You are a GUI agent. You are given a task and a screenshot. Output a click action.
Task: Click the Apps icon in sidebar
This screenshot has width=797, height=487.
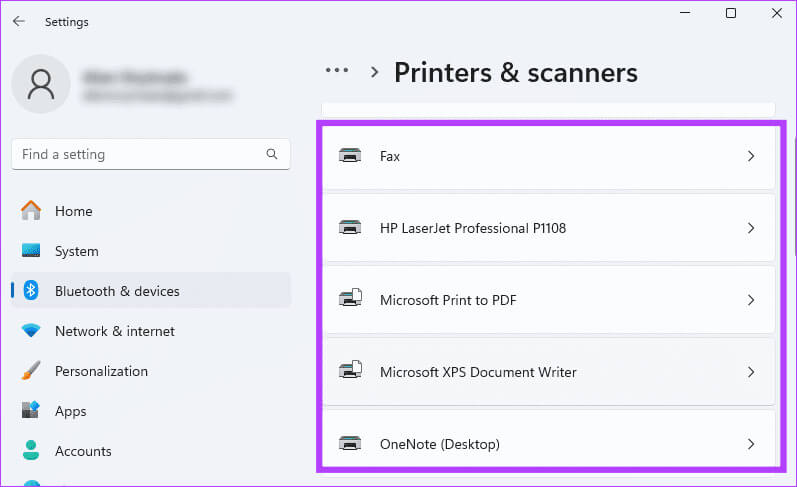(x=31, y=410)
